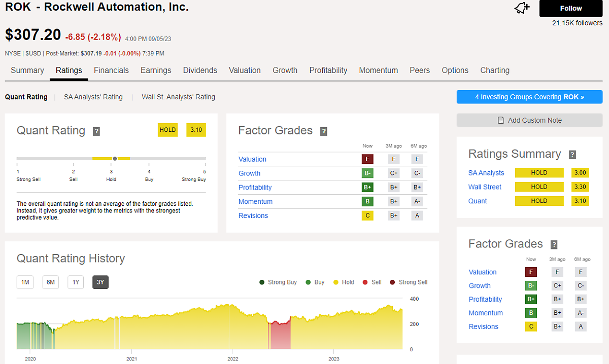Click B- Growth grade in center panel
The height and width of the screenshot is (364, 609).
(x=367, y=173)
